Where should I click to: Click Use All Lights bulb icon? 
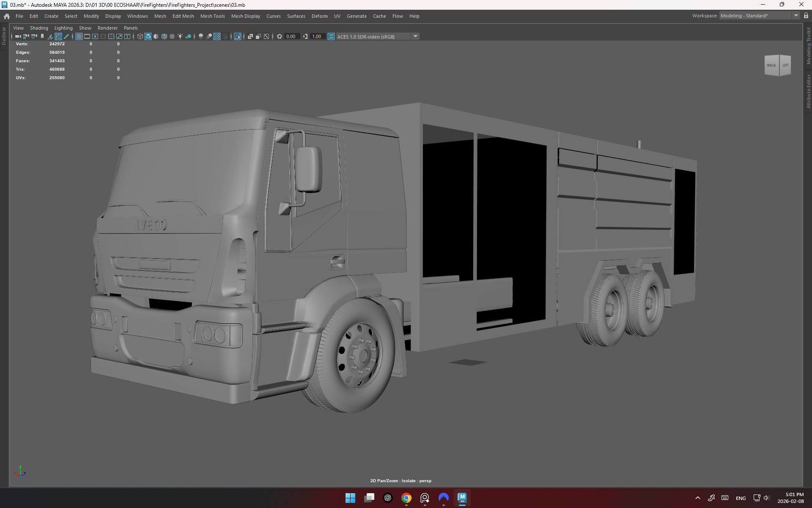[x=180, y=36]
